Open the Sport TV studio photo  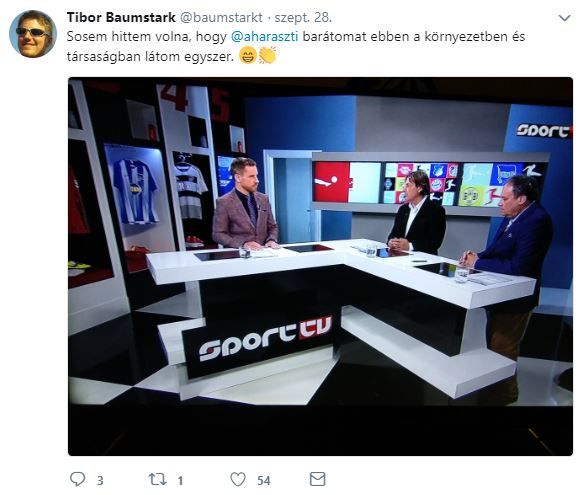[x=320, y=266]
